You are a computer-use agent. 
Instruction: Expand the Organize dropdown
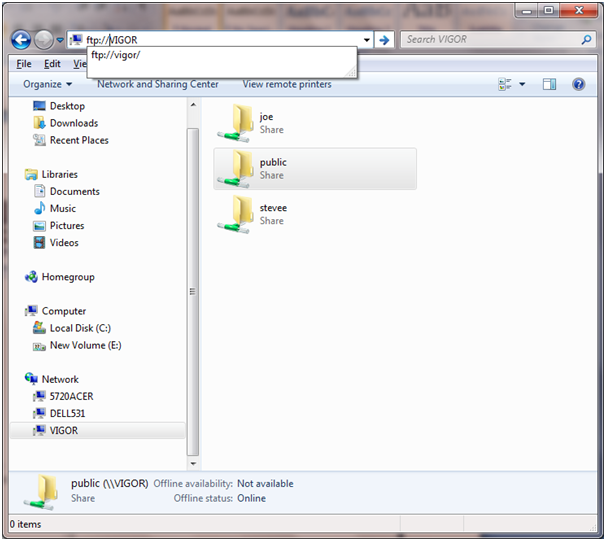point(48,85)
